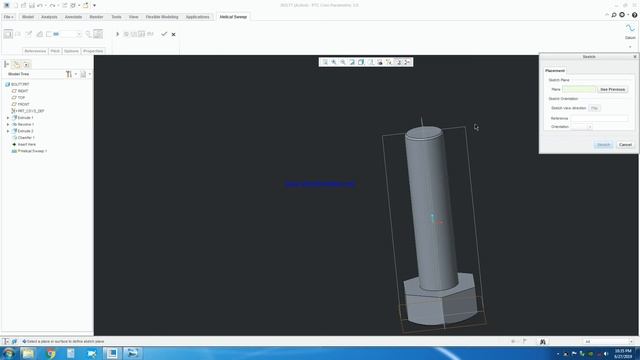Viewport: 640px width, 360px height.
Task: Click the Repaint icon in graphics toolbar
Action: (352, 62)
